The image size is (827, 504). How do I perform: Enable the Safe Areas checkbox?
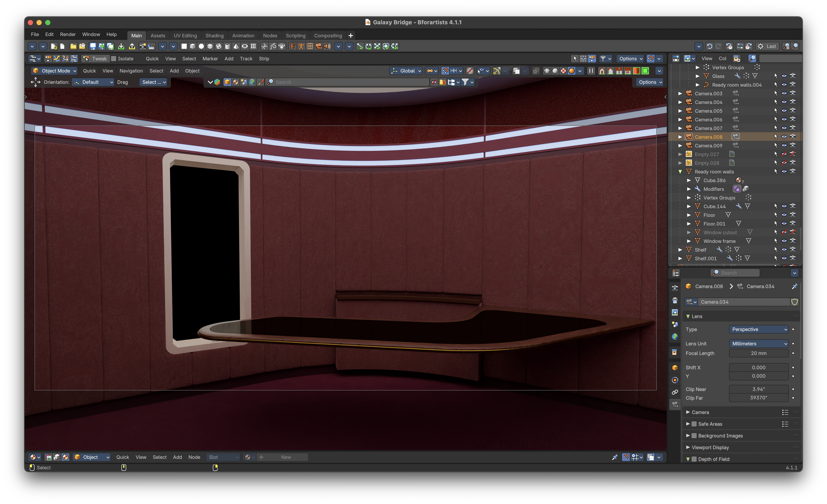click(694, 424)
